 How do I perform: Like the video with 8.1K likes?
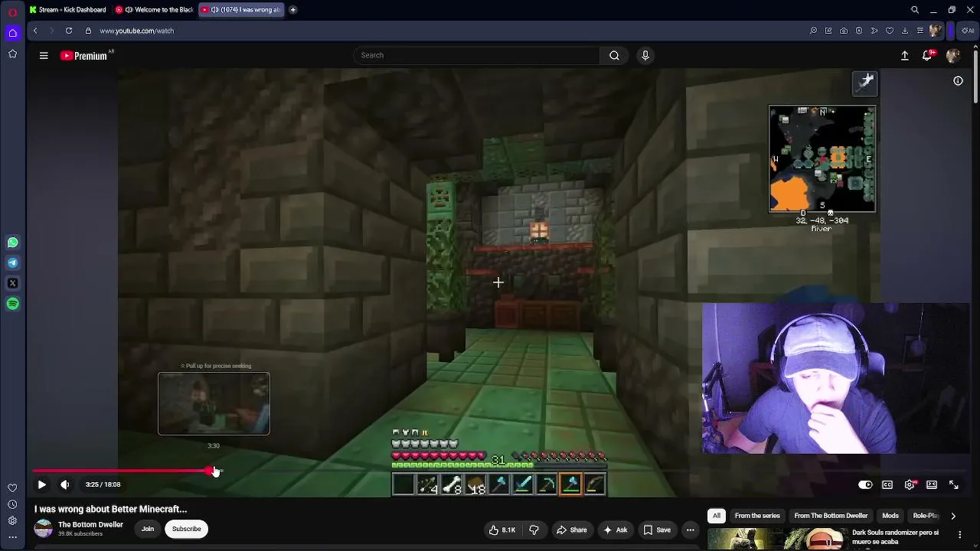501,530
